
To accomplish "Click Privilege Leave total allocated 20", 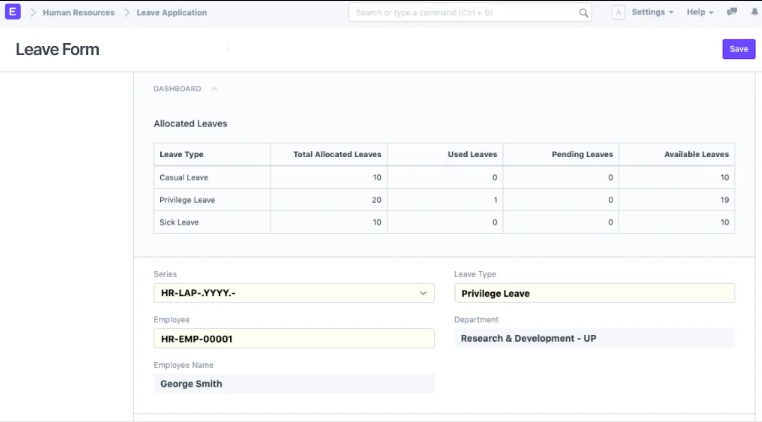I will [x=376, y=200].
